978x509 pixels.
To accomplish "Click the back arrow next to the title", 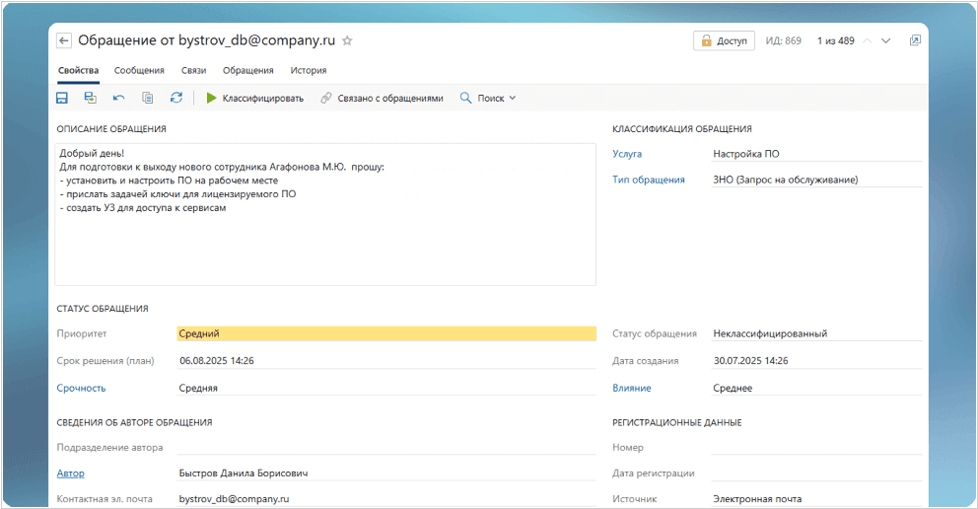I will tap(64, 41).
